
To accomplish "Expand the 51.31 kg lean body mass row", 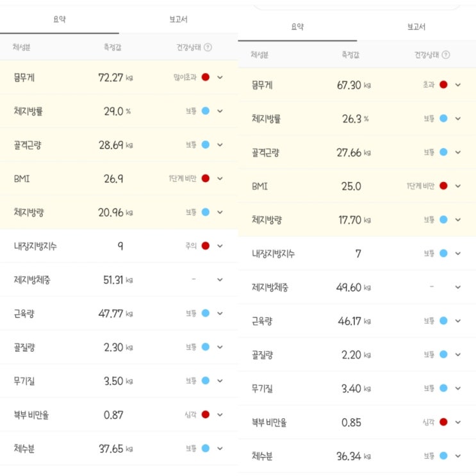I will pyautogui.click(x=220, y=280).
